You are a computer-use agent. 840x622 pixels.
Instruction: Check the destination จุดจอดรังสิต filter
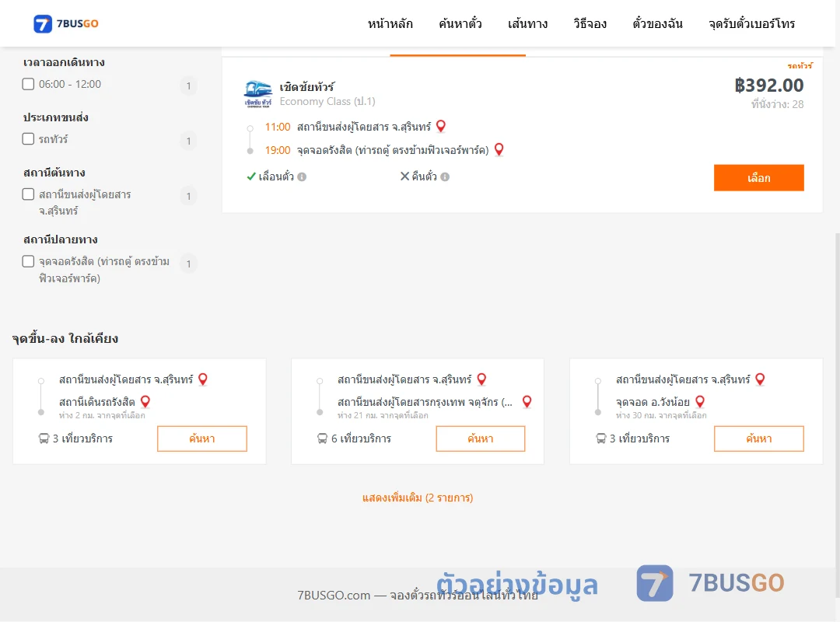click(x=29, y=261)
